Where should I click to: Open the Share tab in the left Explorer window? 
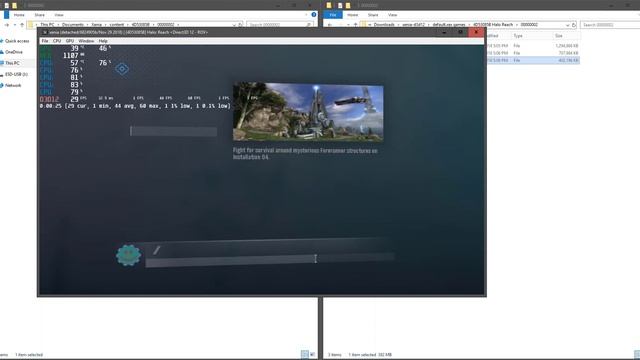pos(40,15)
